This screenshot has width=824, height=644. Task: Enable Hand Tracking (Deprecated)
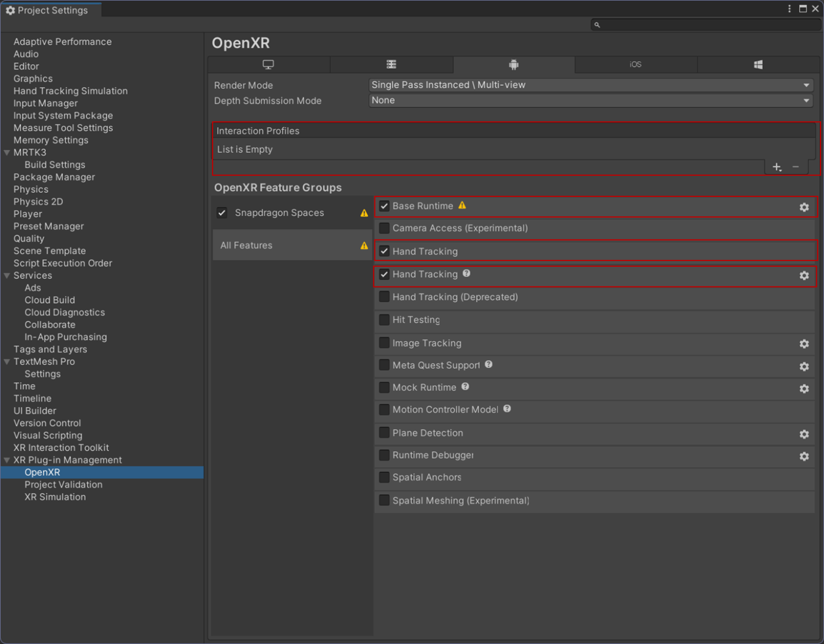click(x=384, y=297)
